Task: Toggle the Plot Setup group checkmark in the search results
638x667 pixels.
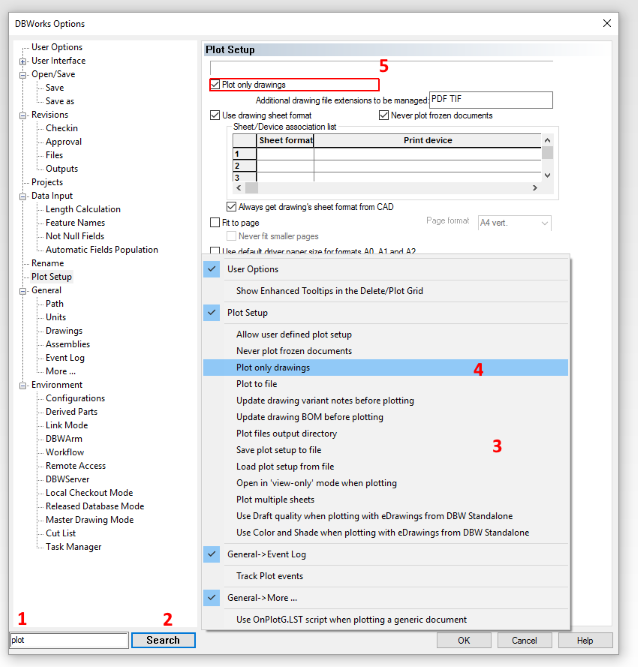Action: (211, 313)
